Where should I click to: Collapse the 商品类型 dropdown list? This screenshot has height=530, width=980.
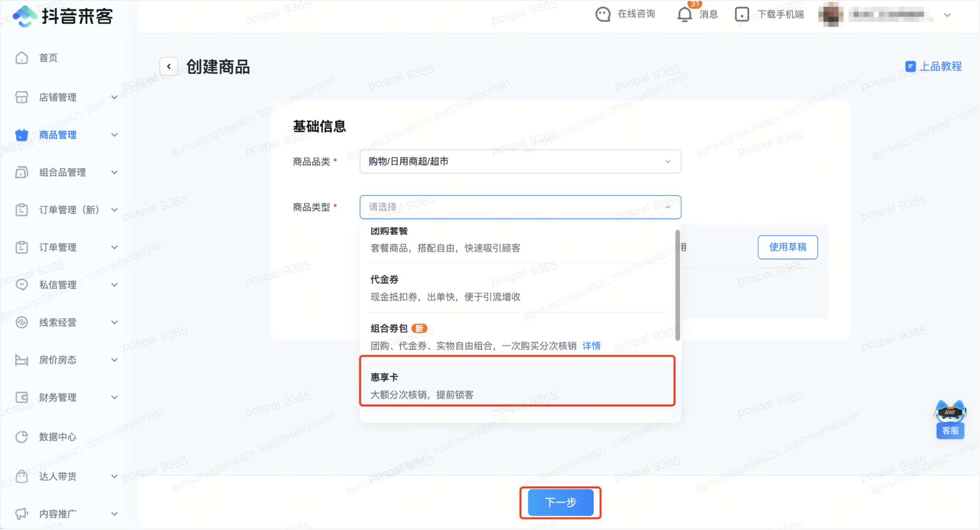click(x=668, y=207)
